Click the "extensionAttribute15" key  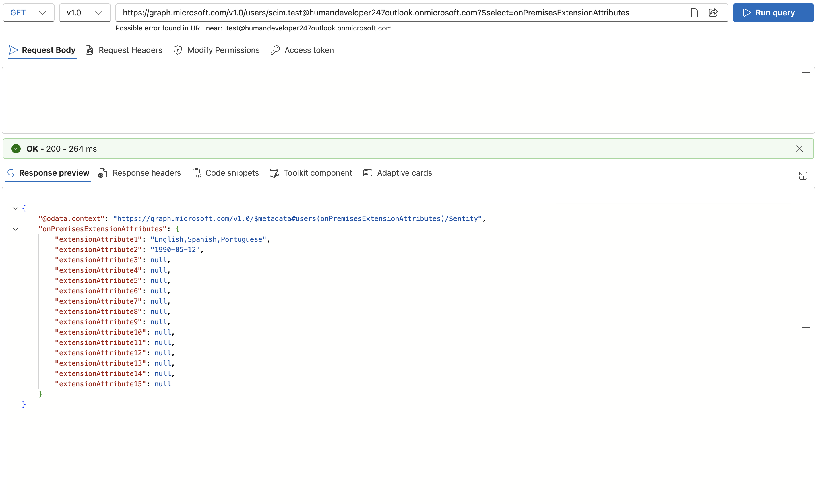click(x=100, y=384)
